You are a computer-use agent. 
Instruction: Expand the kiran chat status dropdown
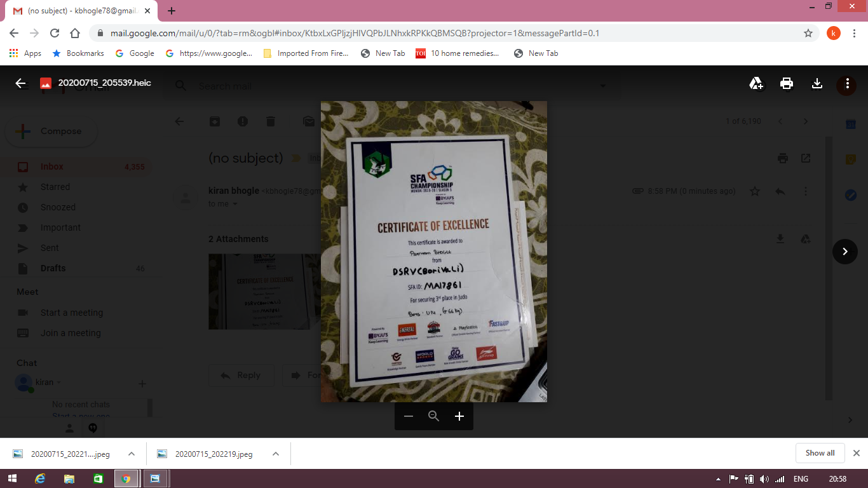(59, 383)
